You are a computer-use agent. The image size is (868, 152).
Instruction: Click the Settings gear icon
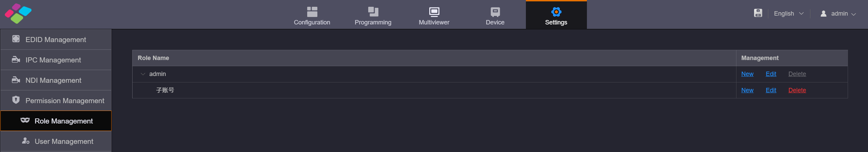coord(556,12)
